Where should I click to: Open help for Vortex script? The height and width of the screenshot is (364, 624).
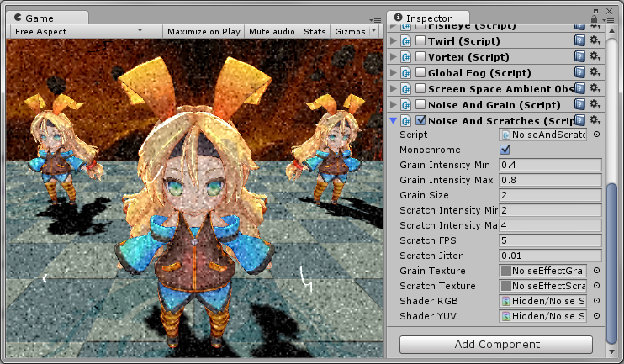[579, 56]
